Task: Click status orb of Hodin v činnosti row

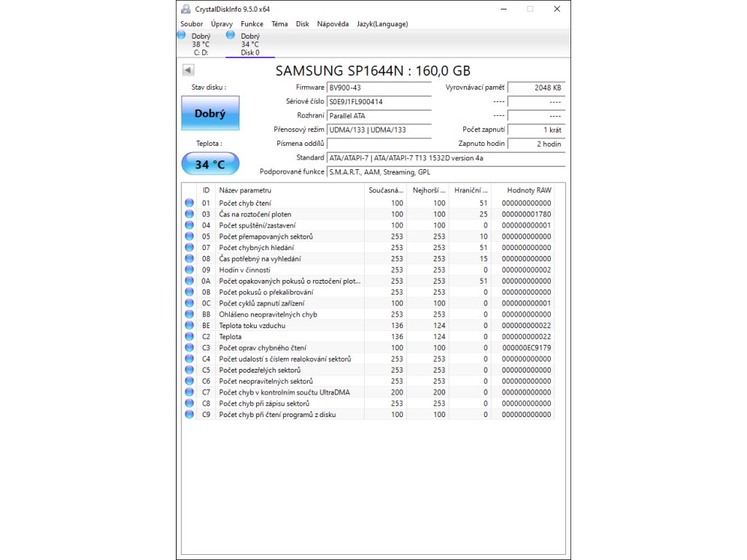Action: click(x=190, y=270)
